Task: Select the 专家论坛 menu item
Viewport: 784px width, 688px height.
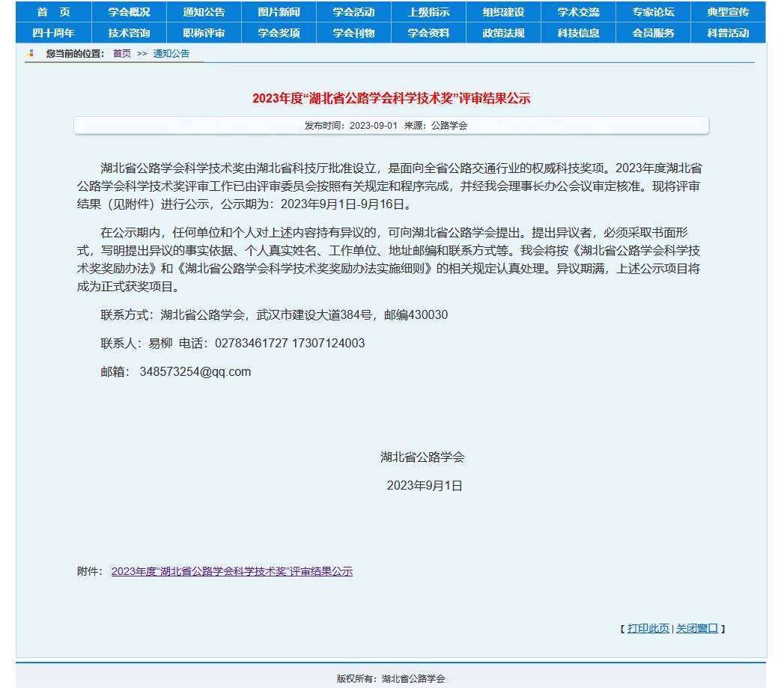Action: coord(653,12)
